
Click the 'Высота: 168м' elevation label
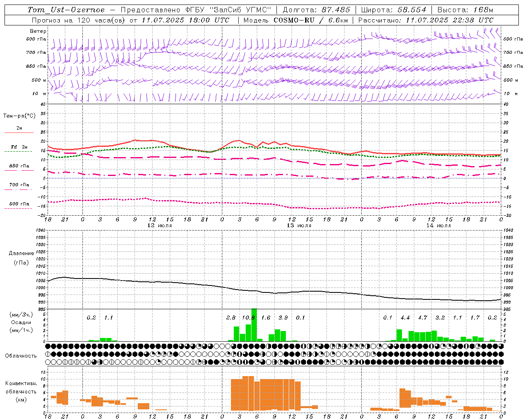point(465,10)
